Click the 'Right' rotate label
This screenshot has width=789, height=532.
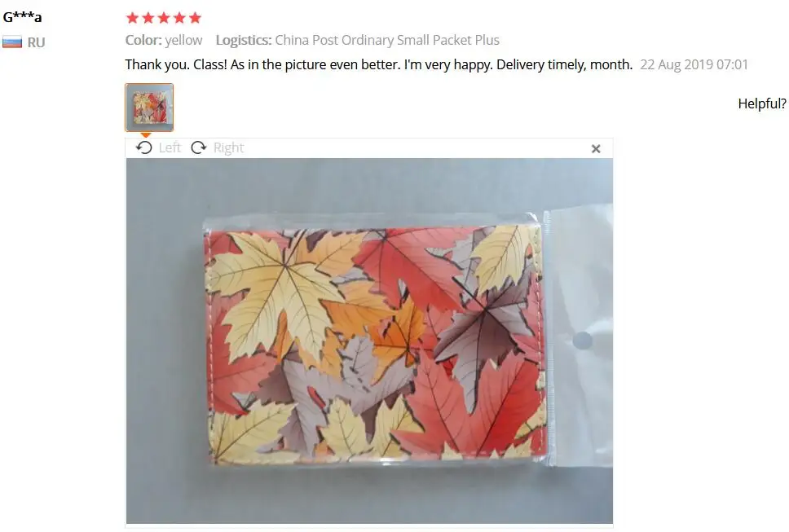click(228, 147)
